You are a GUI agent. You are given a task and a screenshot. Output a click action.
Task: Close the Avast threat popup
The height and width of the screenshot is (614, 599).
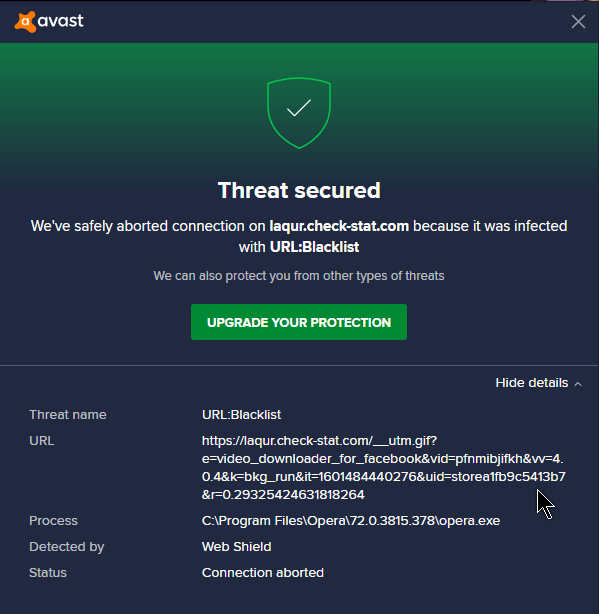pos(578,22)
